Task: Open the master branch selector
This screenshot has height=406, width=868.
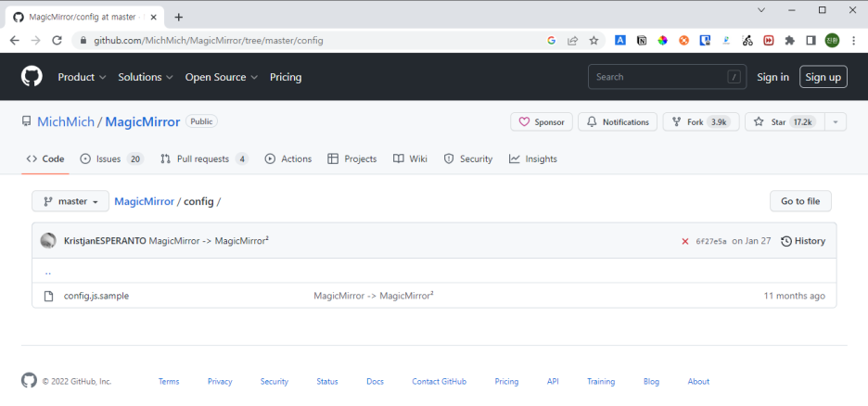Action: (70, 201)
